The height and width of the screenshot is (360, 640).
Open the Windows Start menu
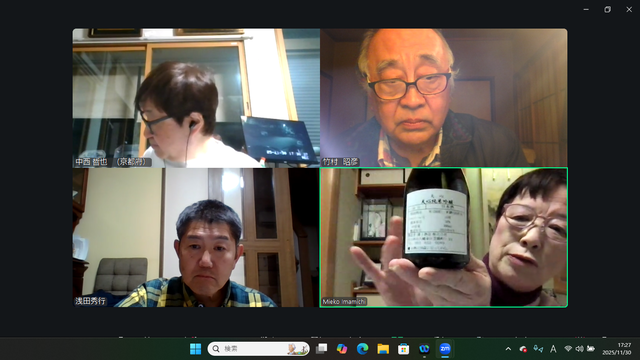(196, 349)
